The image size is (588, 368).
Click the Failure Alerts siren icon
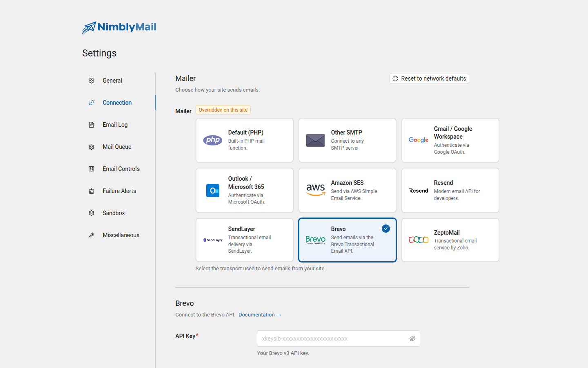[91, 191]
